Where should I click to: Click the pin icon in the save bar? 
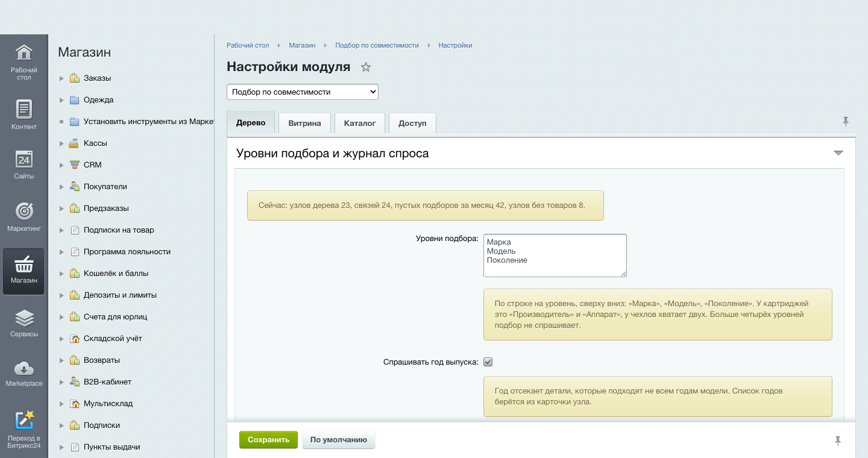point(838,441)
